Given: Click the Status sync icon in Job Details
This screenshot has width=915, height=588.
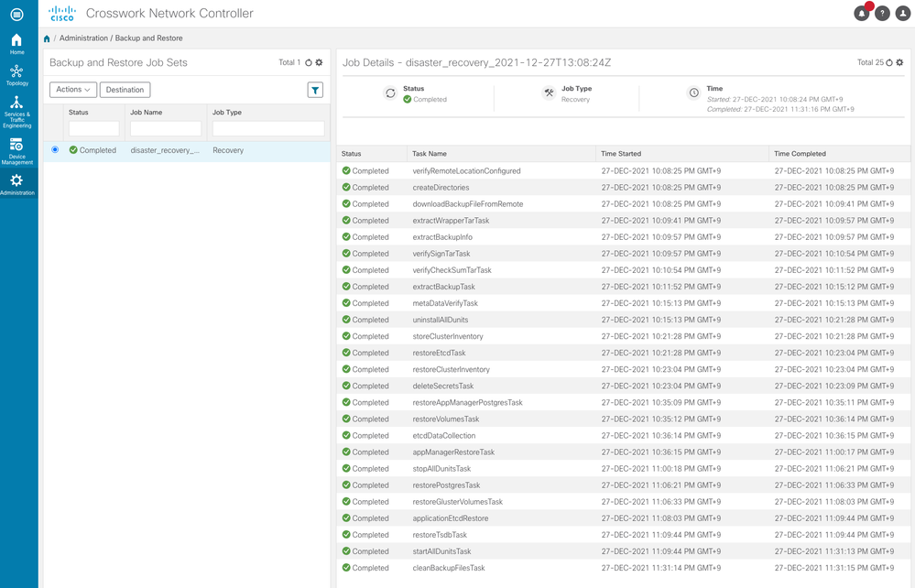Looking at the screenshot, I should coord(390,93).
